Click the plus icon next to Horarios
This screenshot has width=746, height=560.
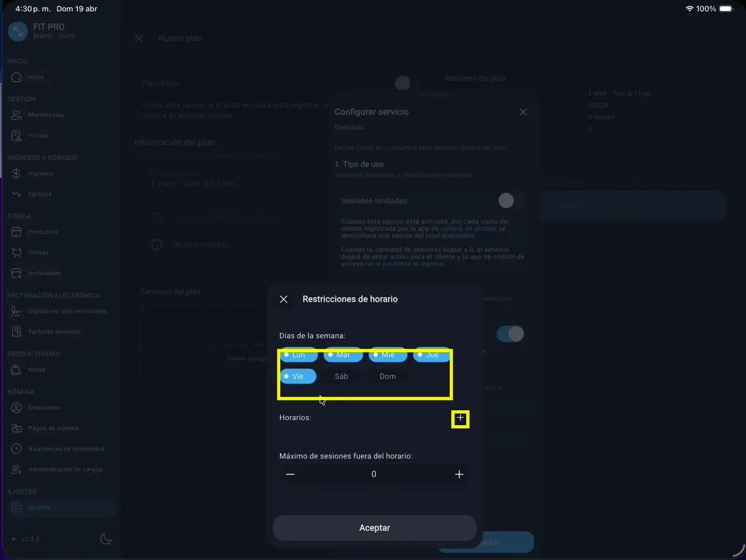tap(460, 418)
